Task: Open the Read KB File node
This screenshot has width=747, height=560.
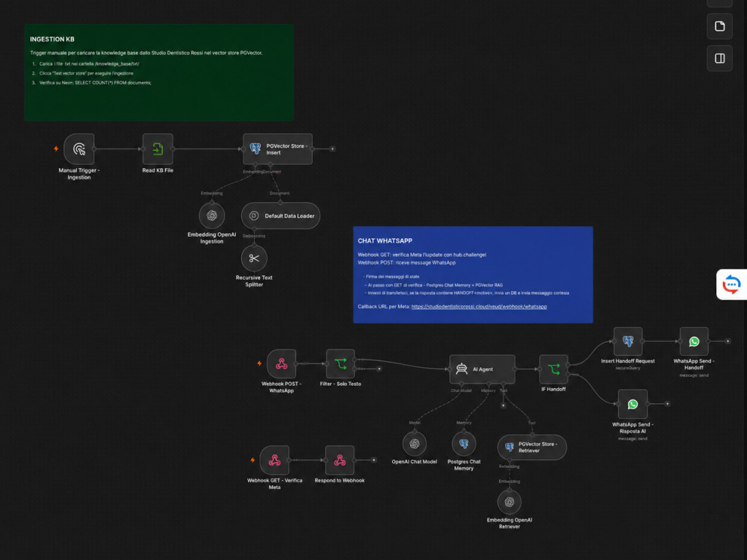Action: click(x=158, y=149)
